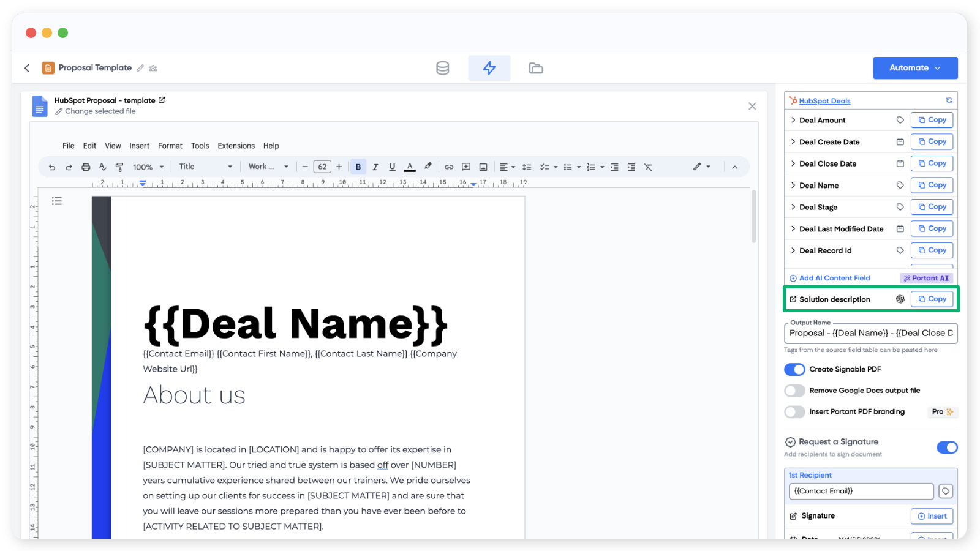
Task: Open the outputs folder icon
Action: (536, 68)
